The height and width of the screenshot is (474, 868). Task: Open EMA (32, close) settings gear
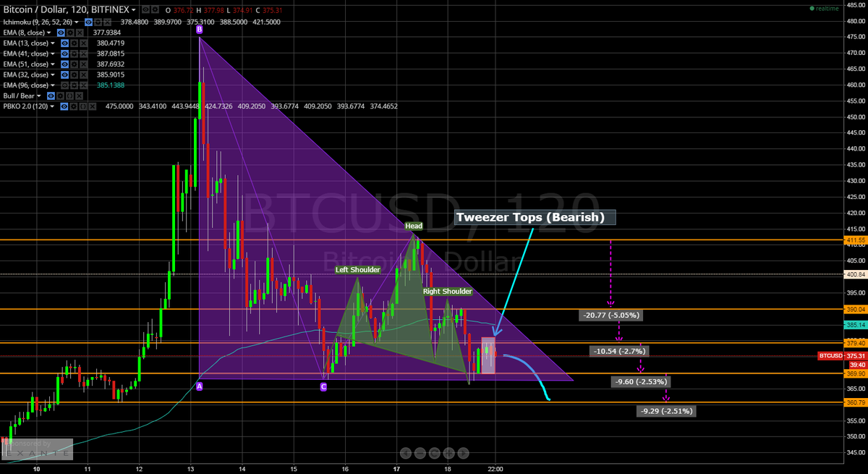pyautogui.click(x=74, y=75)
